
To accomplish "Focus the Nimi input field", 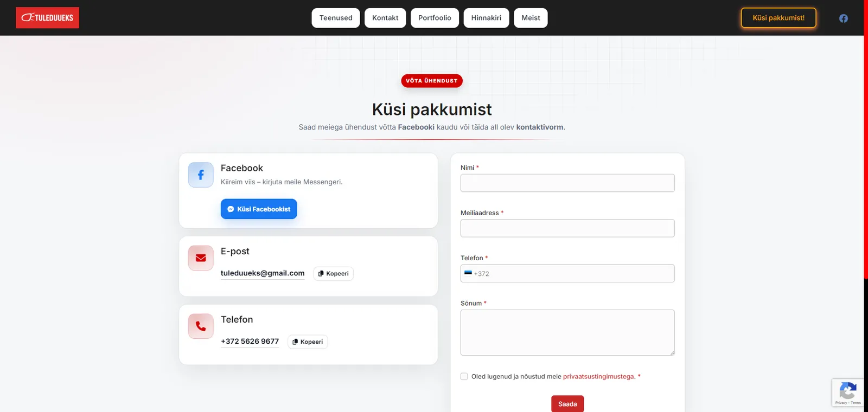I will pyautogui.click(x=567, y=183).
